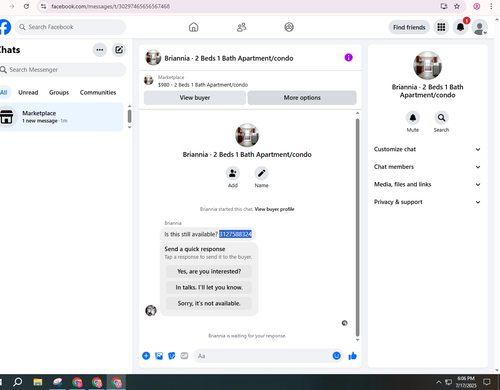Viewport: 500px width, 390px height.
Task: Start a new message with compose icon
Action: [x=119, y=50]
